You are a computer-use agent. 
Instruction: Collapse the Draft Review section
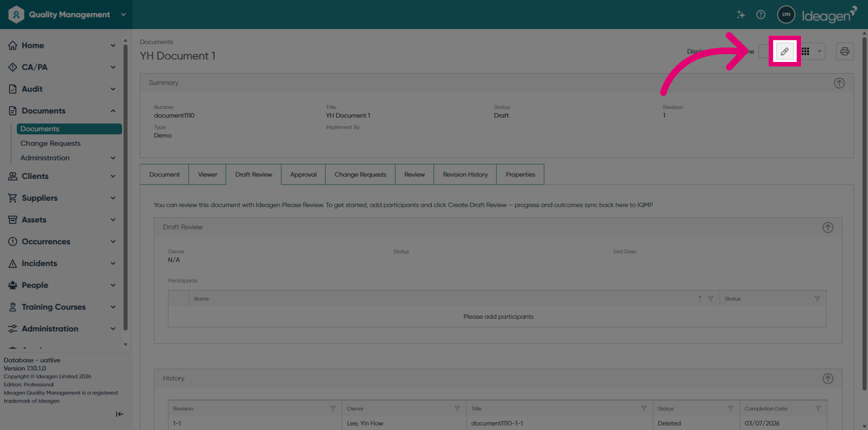(828, 227)
